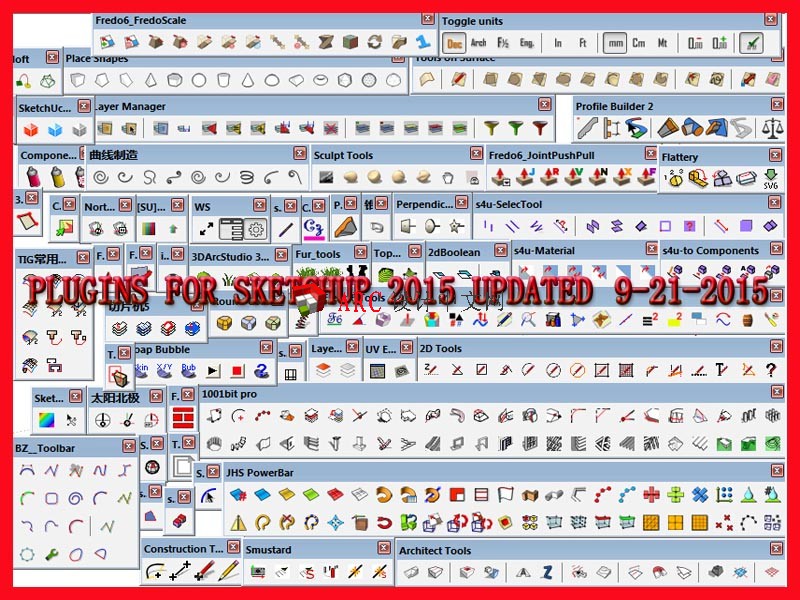800x600 pixels.
Task: Click the green wrench in BZ__Toolbar
Action: 52,554
